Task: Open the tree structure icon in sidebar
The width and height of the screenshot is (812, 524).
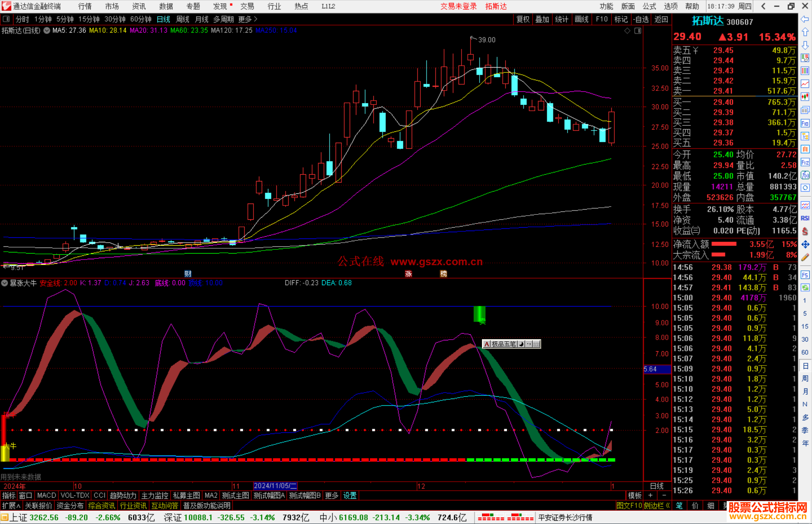Action: coord(805,136)
